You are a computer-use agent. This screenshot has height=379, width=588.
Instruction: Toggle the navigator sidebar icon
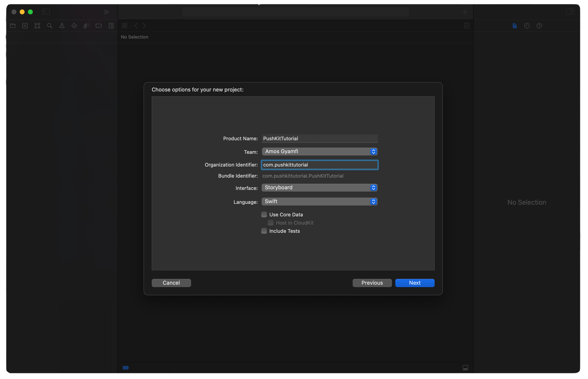[46, 12]
